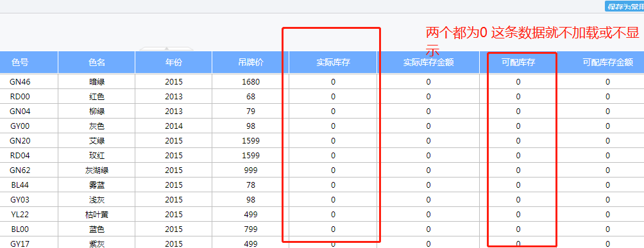The width and height of the screenshot is (644, 248).
Task: Click the 799 tag price cell
Action: (251, 229)
